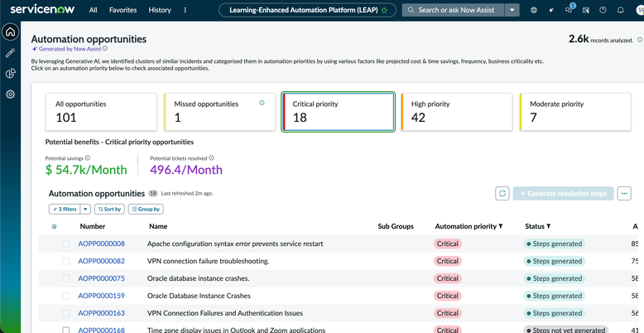Click the ServiceNow logo
Image resolution: width=644 pixels, height=333 pixels.
pyautogui.click(x=42, y=9)
